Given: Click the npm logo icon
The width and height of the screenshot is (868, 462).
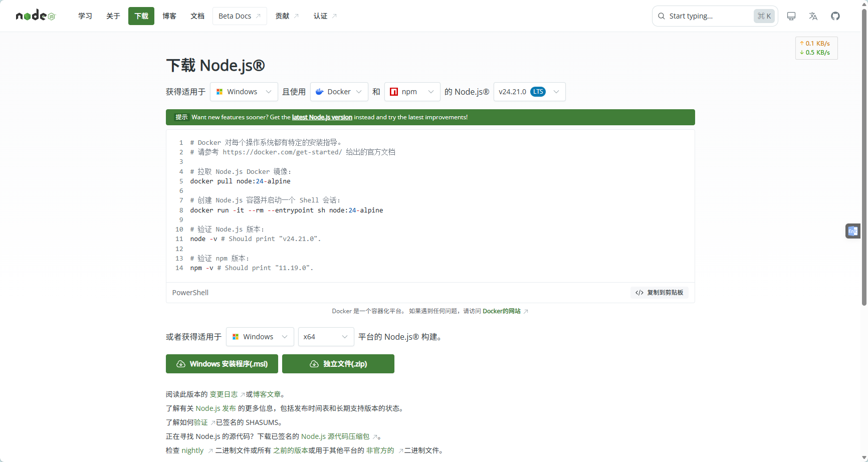Looking at the screenshot, I should click(394, 92).
